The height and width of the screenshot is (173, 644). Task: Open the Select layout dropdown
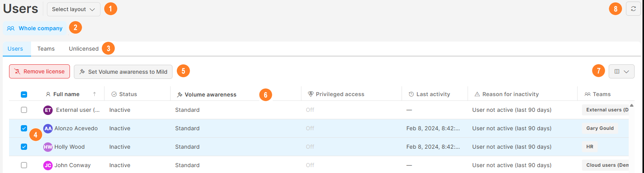pos(73,9)
